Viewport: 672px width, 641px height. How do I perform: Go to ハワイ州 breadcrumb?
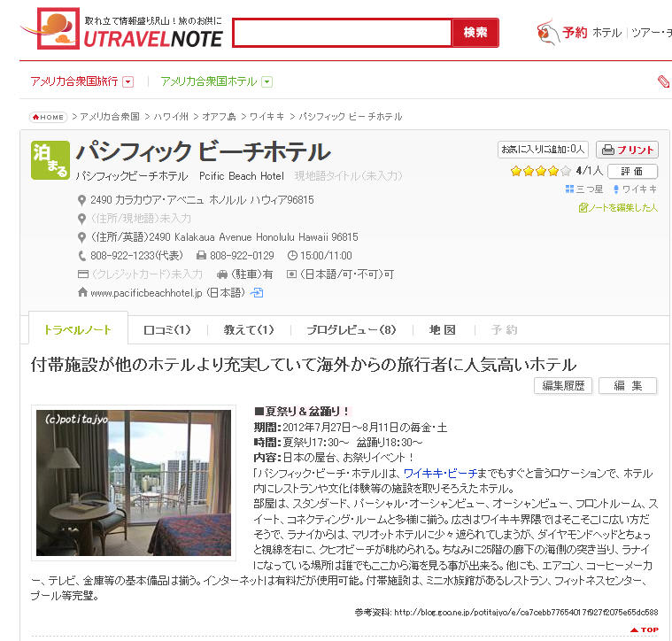coord(171,117)
